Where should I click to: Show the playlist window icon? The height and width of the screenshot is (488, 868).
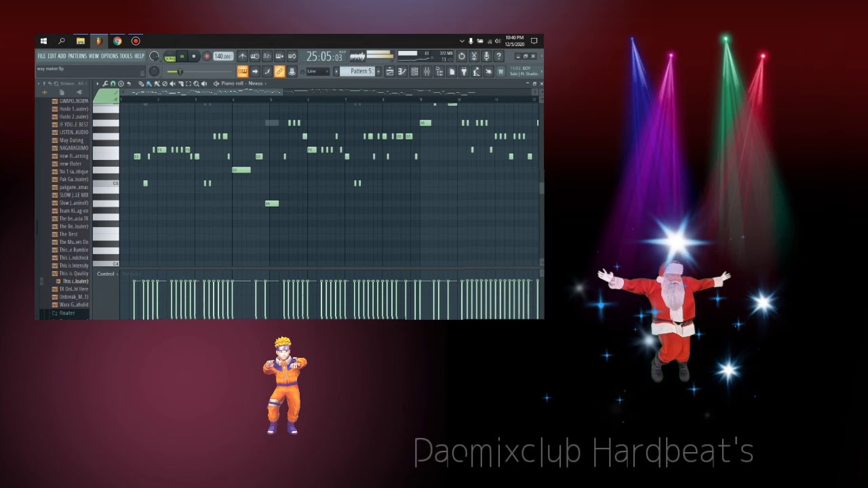click(x=390, y=72)
